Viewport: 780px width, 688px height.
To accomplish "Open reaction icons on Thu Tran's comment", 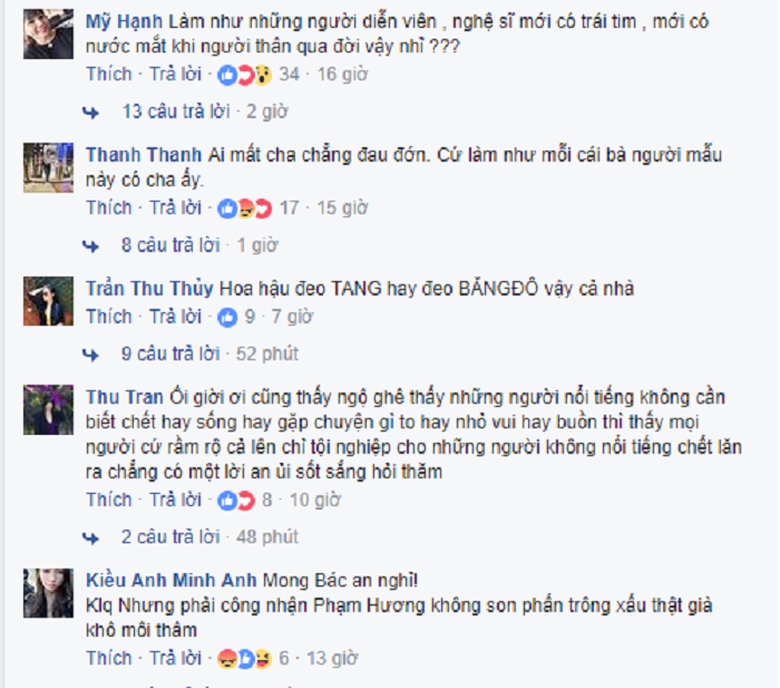I will pyautogui.click(x=236, y=500).
